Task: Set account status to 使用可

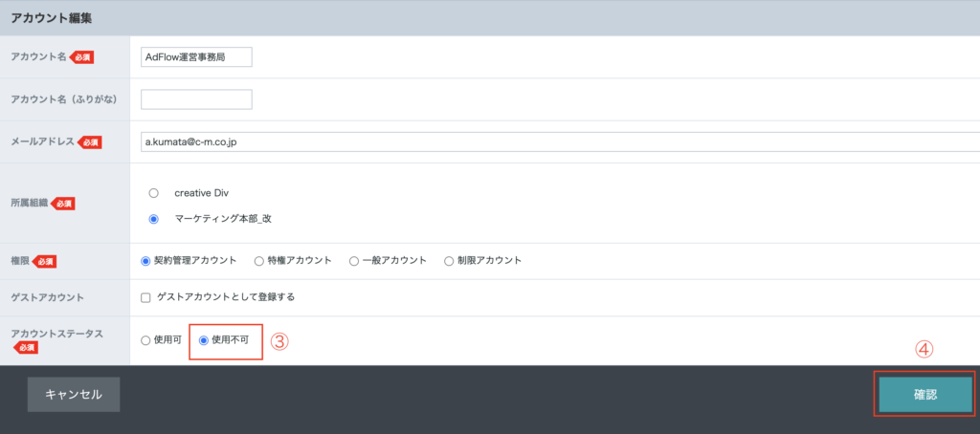Action: (146, 339)
